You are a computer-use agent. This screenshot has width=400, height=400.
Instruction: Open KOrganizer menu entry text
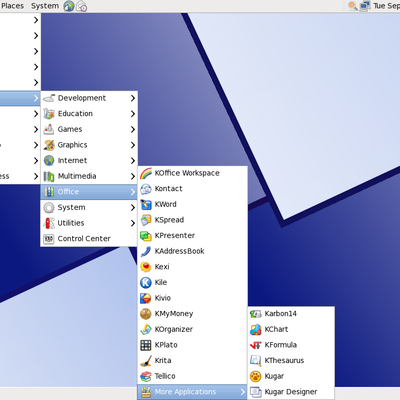coord(174,329)
